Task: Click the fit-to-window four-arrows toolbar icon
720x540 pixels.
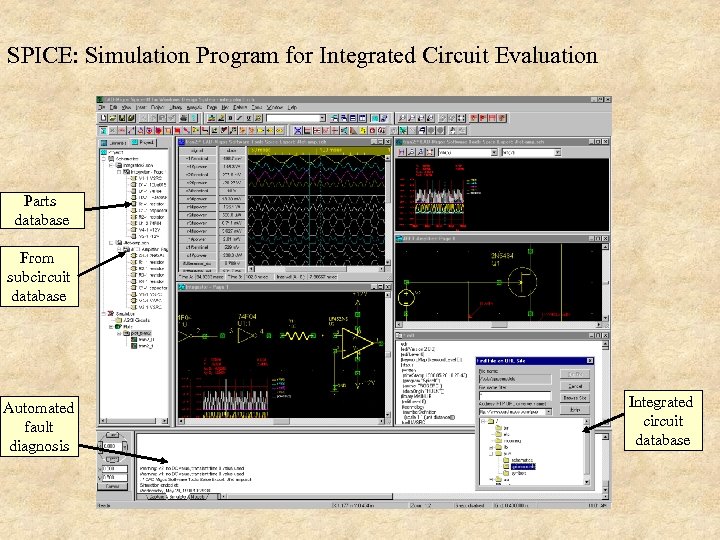Action: point(461,118)
